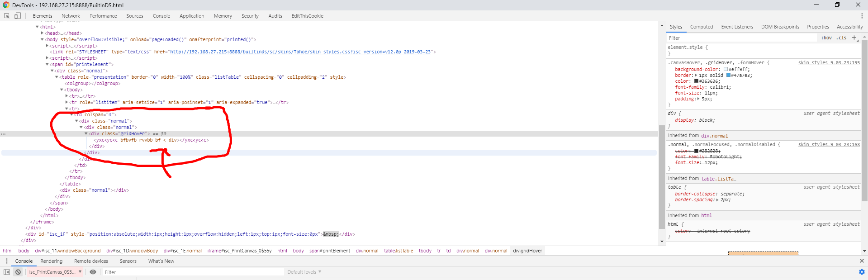868x280 pixels.
Task: Select the div id isc_1F node
Action: coord(190,234)
